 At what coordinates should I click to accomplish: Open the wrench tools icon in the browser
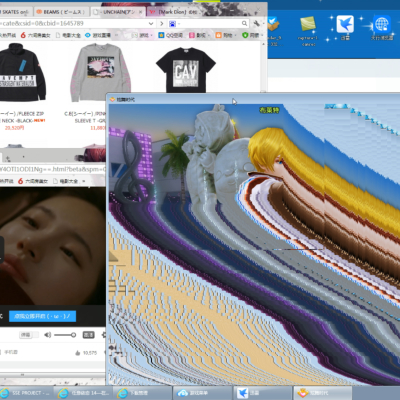click(256, 23)
